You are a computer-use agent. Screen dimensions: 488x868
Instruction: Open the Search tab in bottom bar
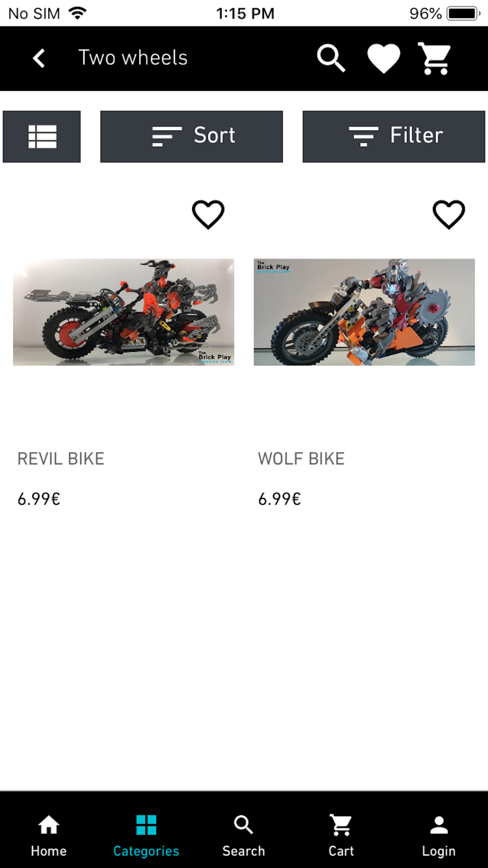tap(244, 836)
